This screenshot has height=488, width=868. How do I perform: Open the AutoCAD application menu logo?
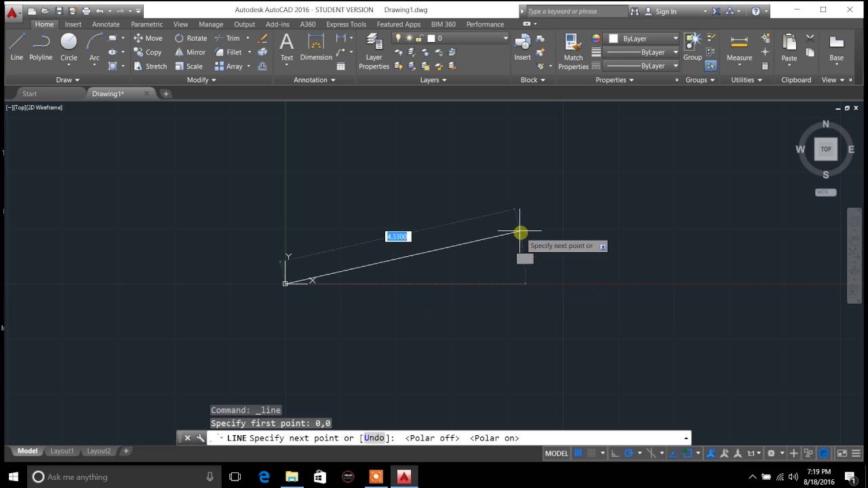coord(12,12)
